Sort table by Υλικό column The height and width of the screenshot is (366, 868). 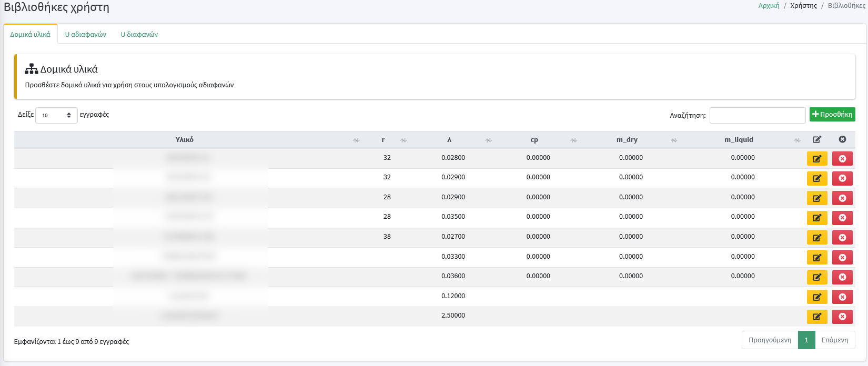click(x=185, y=140)
